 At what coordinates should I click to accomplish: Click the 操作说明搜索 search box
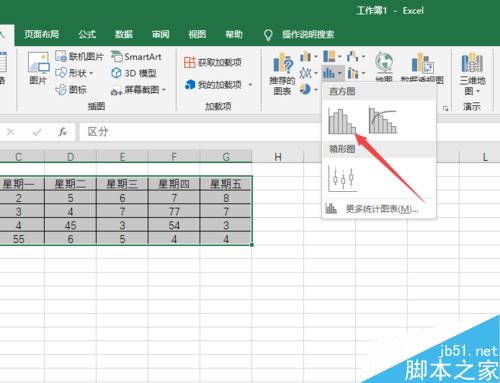[x=308, y=34]
